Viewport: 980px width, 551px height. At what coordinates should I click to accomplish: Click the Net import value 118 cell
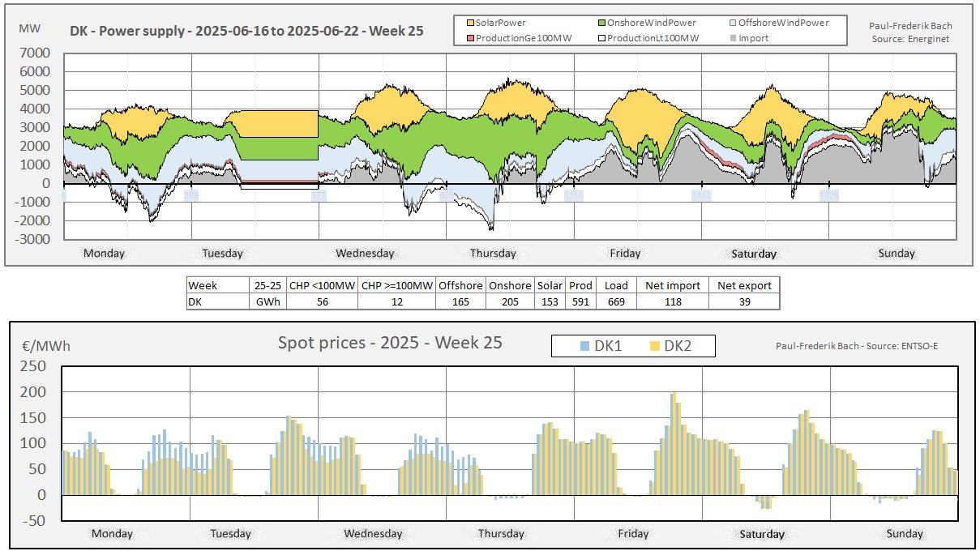tap(672, 301)
